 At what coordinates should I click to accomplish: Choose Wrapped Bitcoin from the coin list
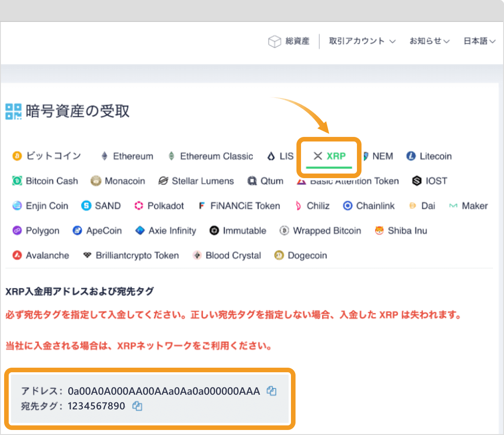[x=327, y=231]
